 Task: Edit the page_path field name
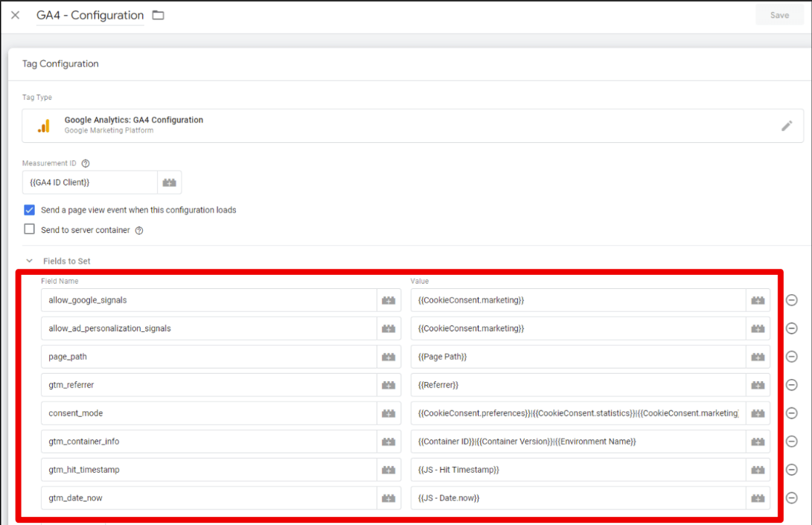pyautogui.click(x=208, y=357)
